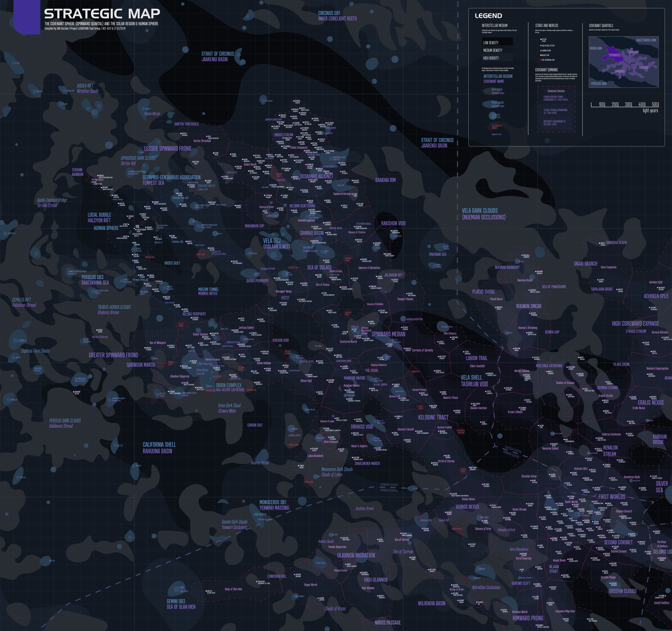This screenshot has height=631, width=672.
Task: Click the GREATER SPINWARD FROND label
Action: tap(113, 355)
